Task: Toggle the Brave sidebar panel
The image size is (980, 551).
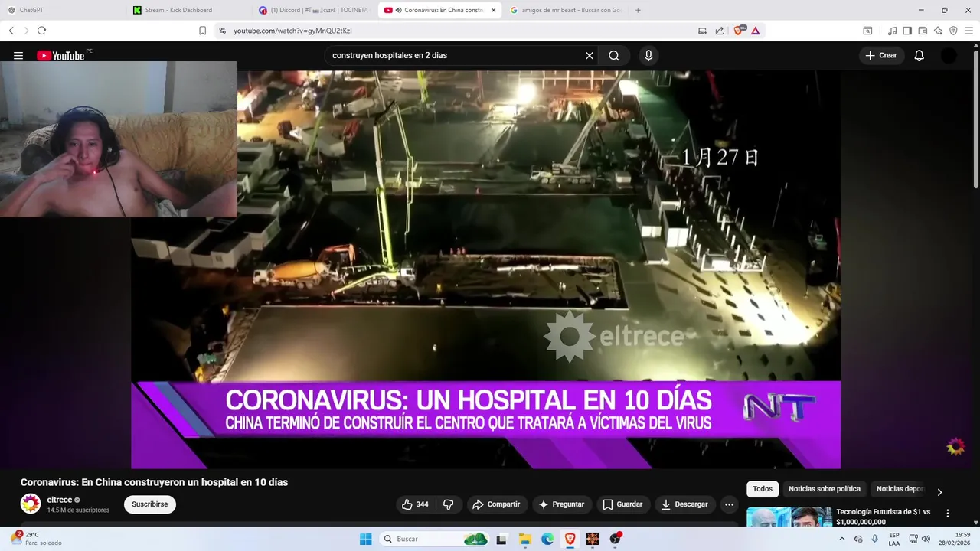Action: point(907,31)
